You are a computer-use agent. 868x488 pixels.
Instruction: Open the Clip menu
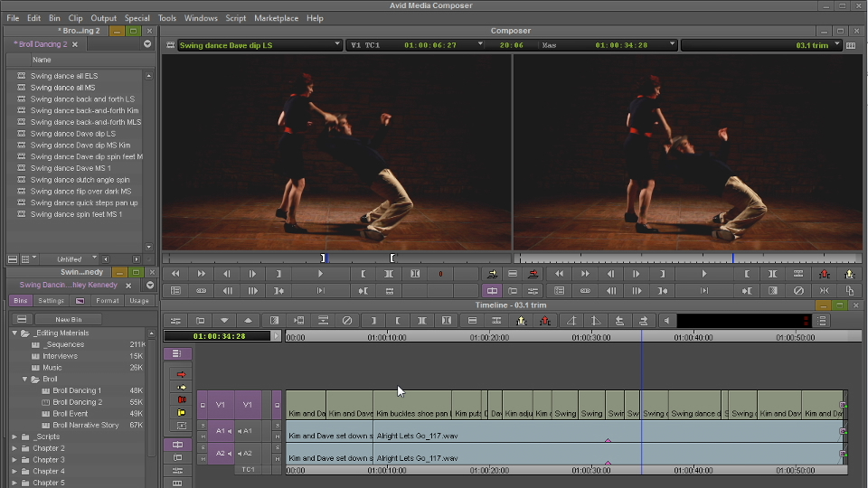tap(75, 18)
